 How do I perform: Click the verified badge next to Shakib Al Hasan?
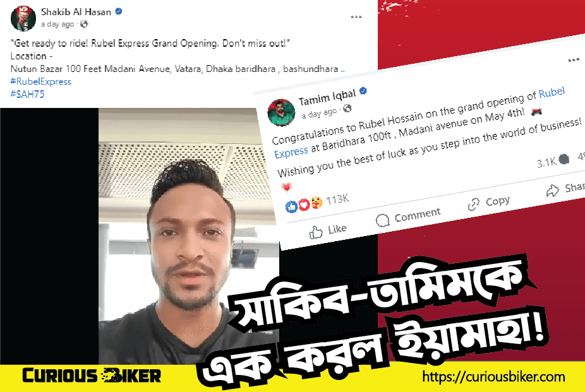pyautogui.click(x=119, y=11)
